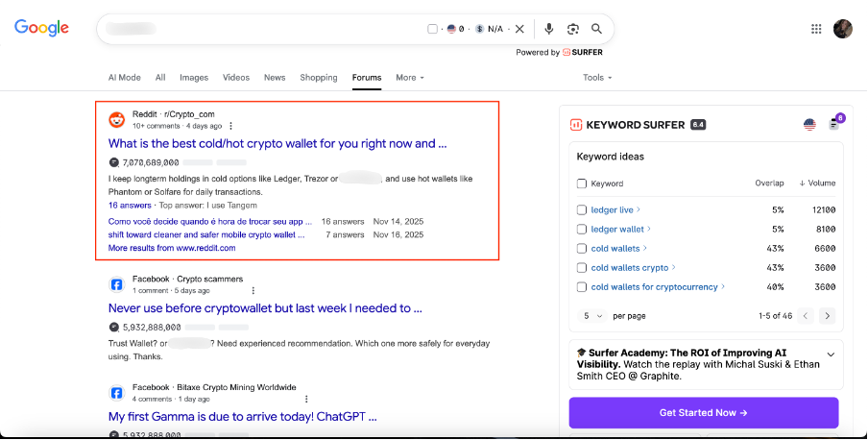Click the Surfer logo under search bar
Image resolution: width=868 pixels, height=440 pixels.
(x=583, y=52)
